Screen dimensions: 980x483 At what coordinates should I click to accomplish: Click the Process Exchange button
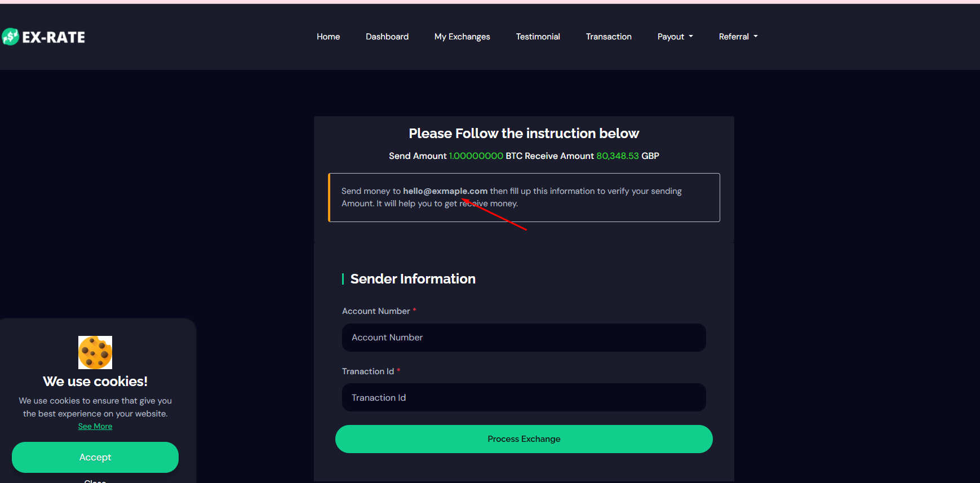(524, 439)
